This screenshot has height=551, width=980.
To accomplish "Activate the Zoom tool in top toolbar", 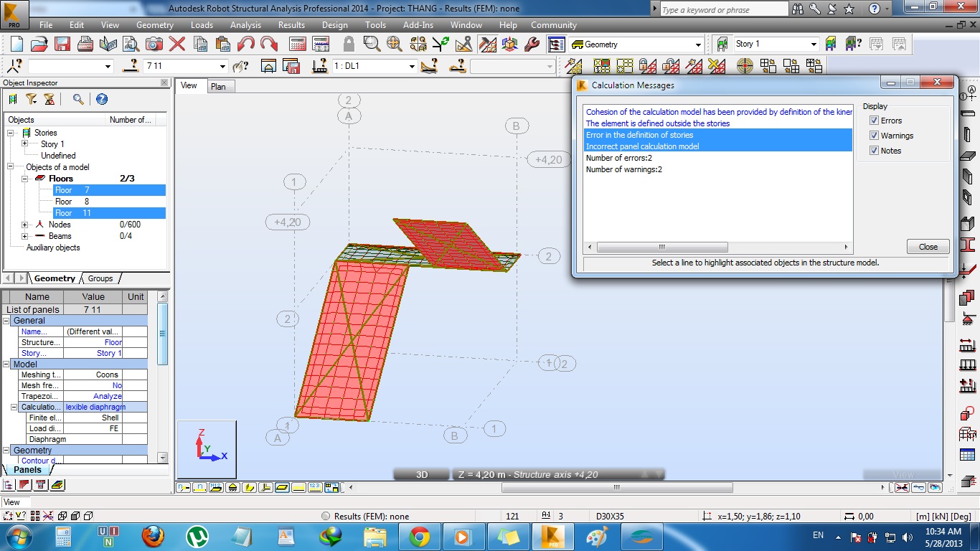I will point(372,43).
